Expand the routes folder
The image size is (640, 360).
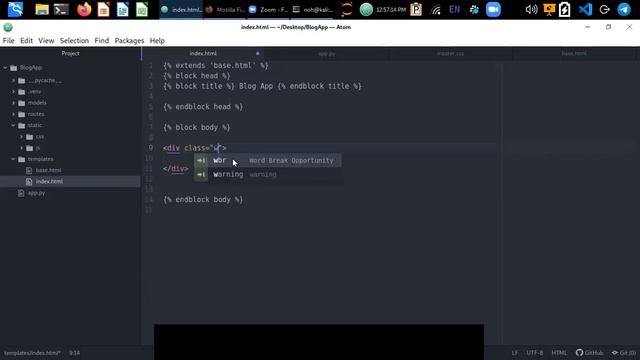tap(13, 114)
